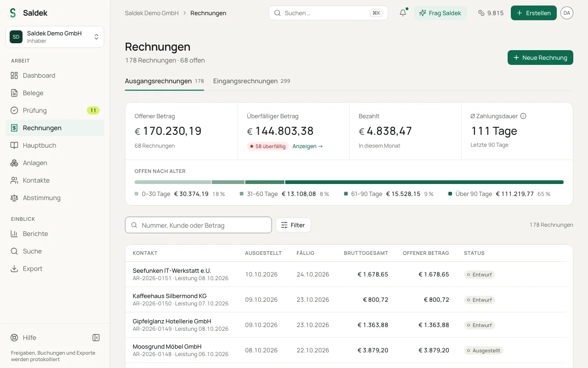Collapse the sidebar panel
Screen dimensions: 588x368
(x=96, y=338)
